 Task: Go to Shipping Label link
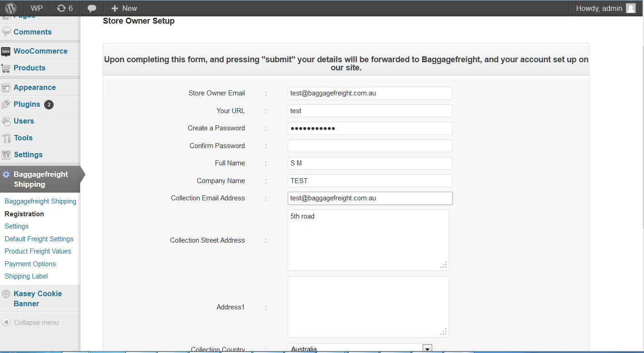click(x=26, y=276)
